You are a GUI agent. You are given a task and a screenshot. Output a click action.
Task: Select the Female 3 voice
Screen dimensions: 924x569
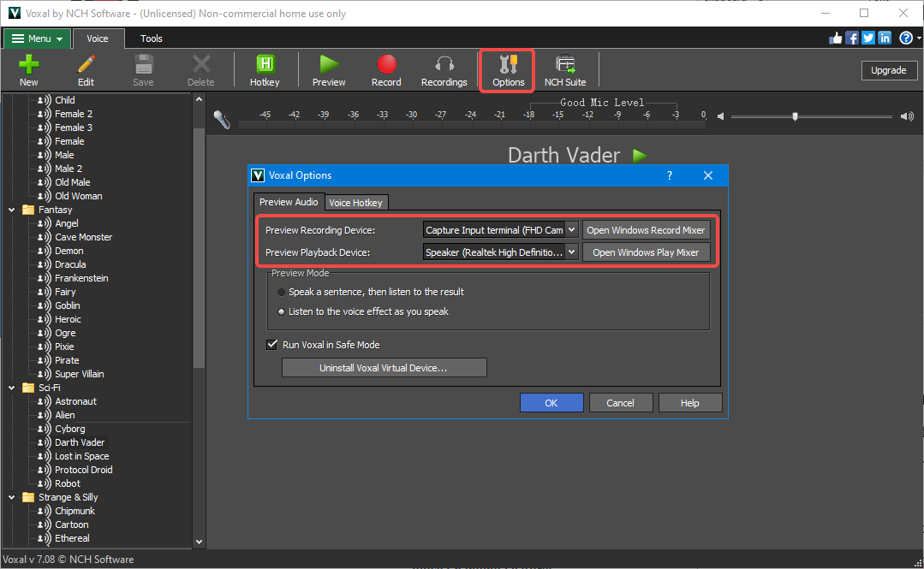74,127
